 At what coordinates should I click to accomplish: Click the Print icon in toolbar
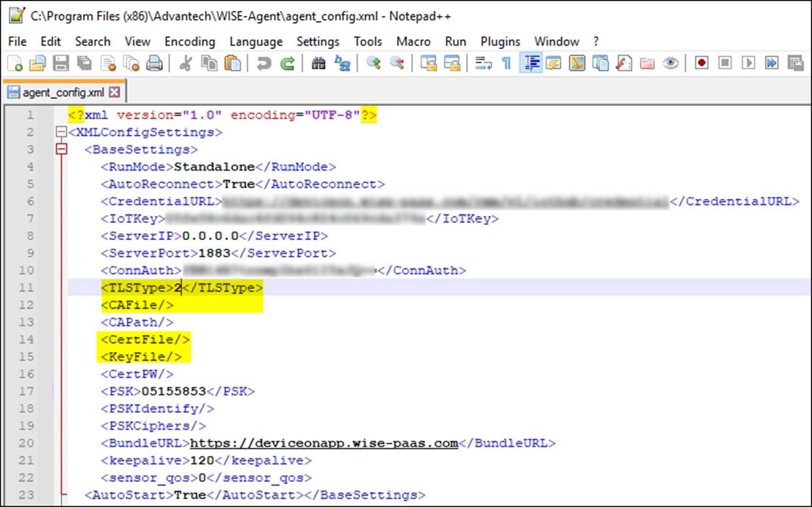[154, 63]
